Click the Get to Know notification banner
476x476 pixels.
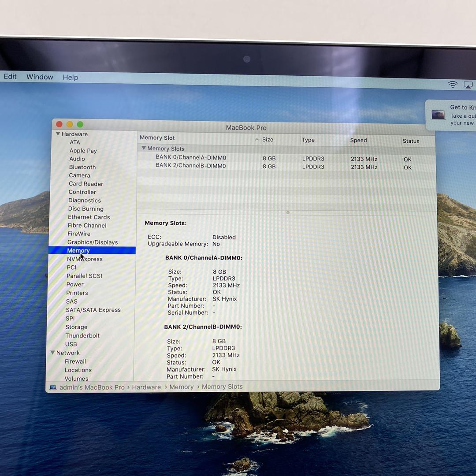click(x=451, y=115)
